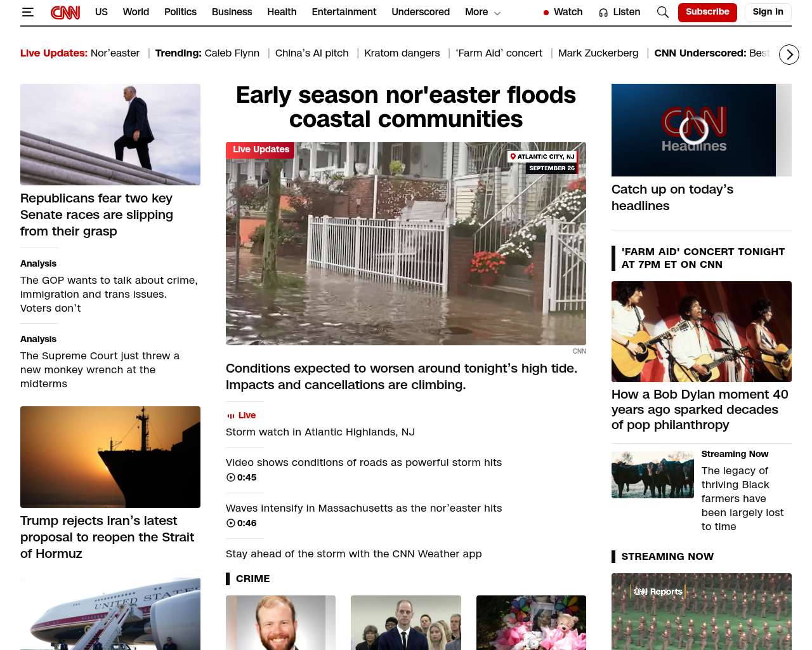Viewport: 812px width, 650px height.
Task: Click the CNN logo
Action: 65,12
